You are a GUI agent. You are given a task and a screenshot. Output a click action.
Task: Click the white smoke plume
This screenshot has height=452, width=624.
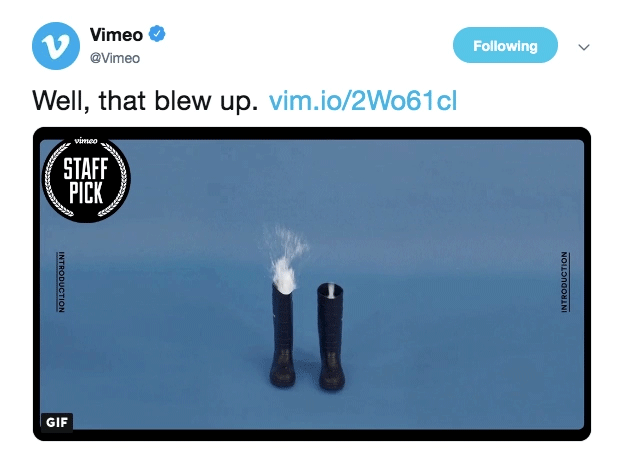tap(285, 259)
